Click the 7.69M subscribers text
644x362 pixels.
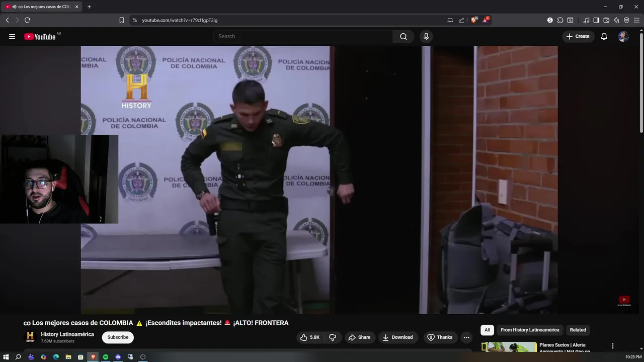click(57, 341)
